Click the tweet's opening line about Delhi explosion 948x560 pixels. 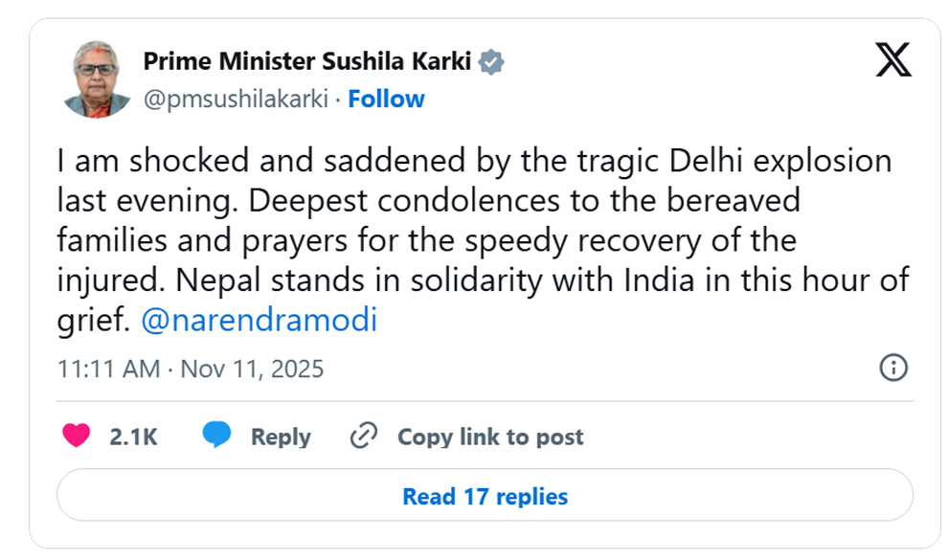click(x=474, y=160)
